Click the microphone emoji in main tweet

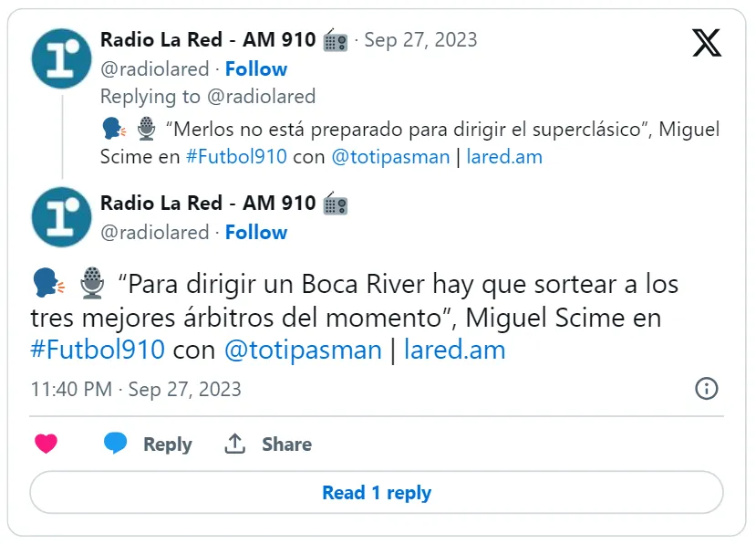(92, 283)
